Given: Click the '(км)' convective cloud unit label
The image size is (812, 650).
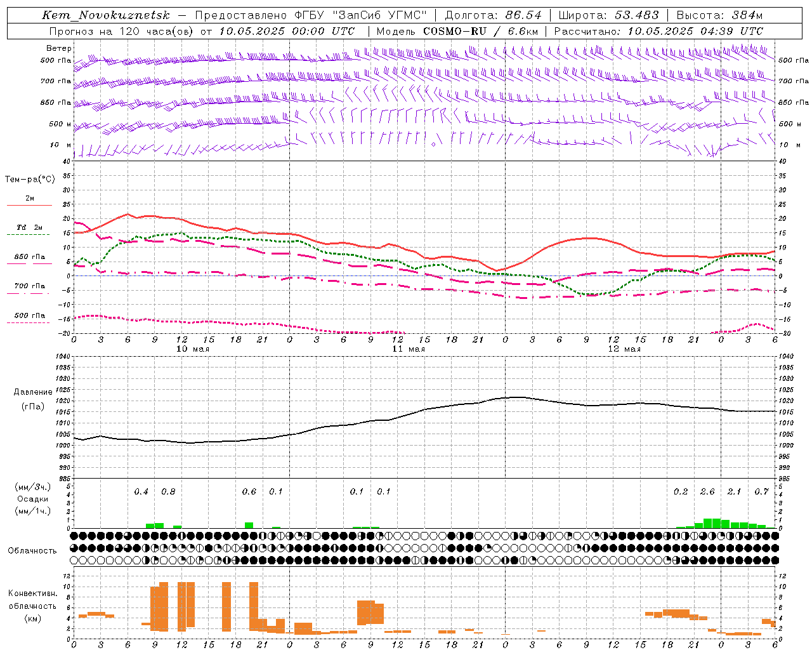Looking at the screenshot, I should (x=32, y=618).
